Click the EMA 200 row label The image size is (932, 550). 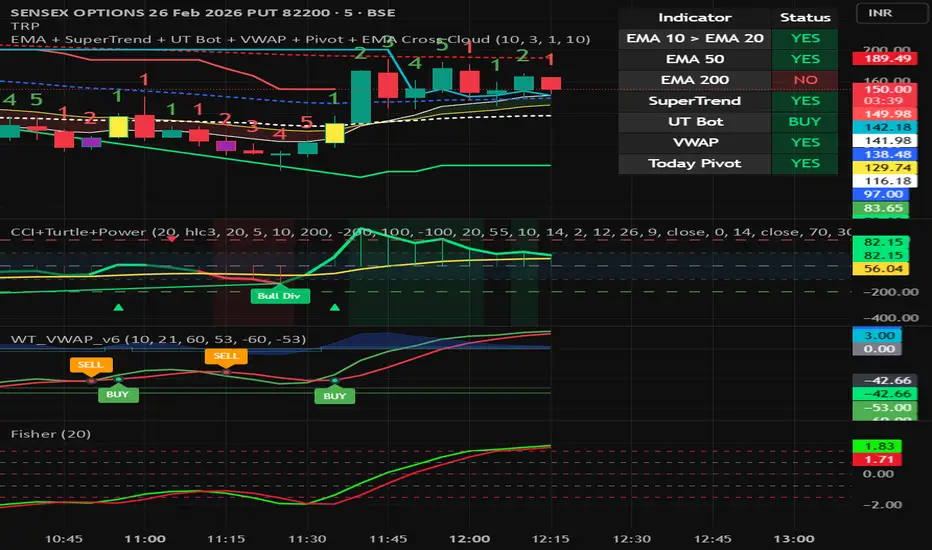click(x=695, y=80)
